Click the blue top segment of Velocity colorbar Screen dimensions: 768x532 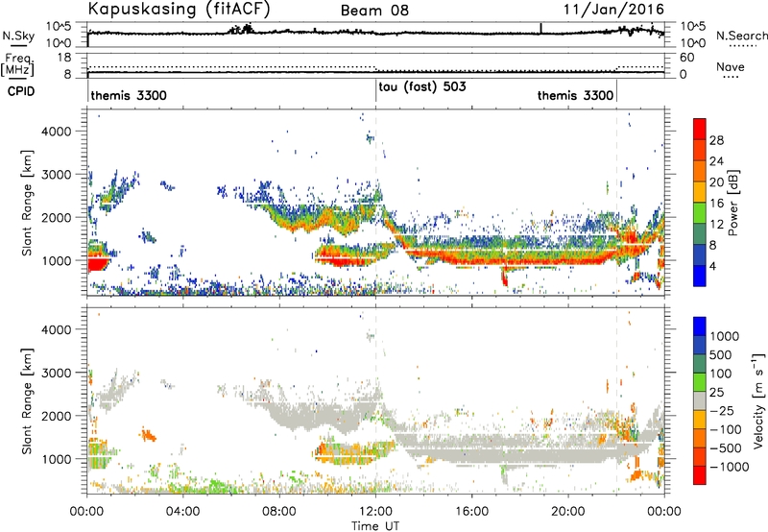(x=700, y=326)
